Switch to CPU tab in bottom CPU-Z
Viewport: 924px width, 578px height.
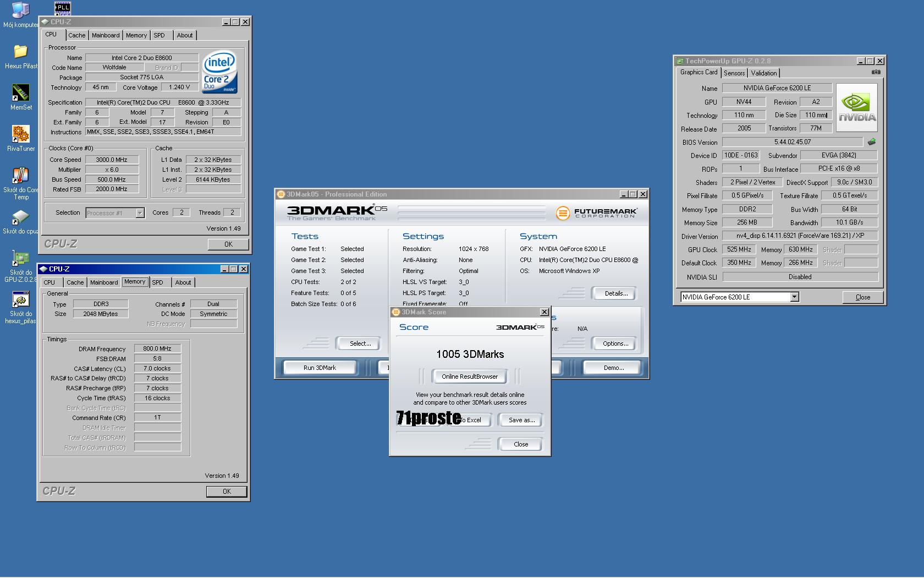[50, 282]
